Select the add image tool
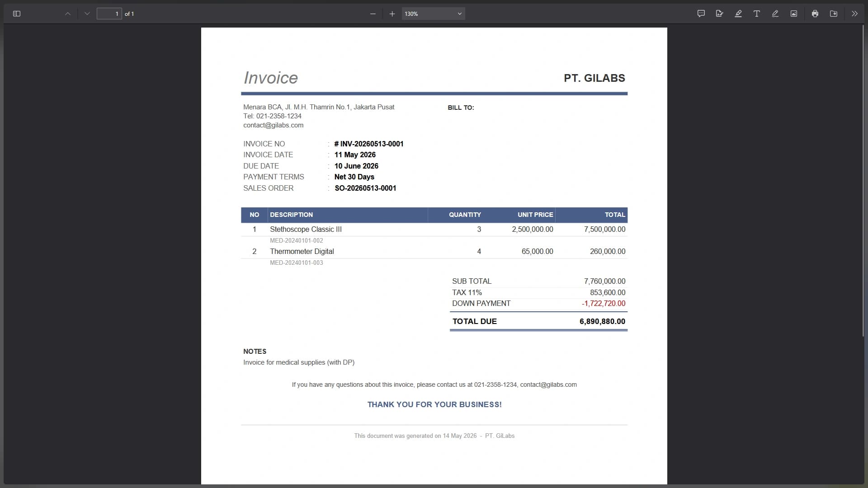This screenshot has width=868, height=488. (794, 14)
